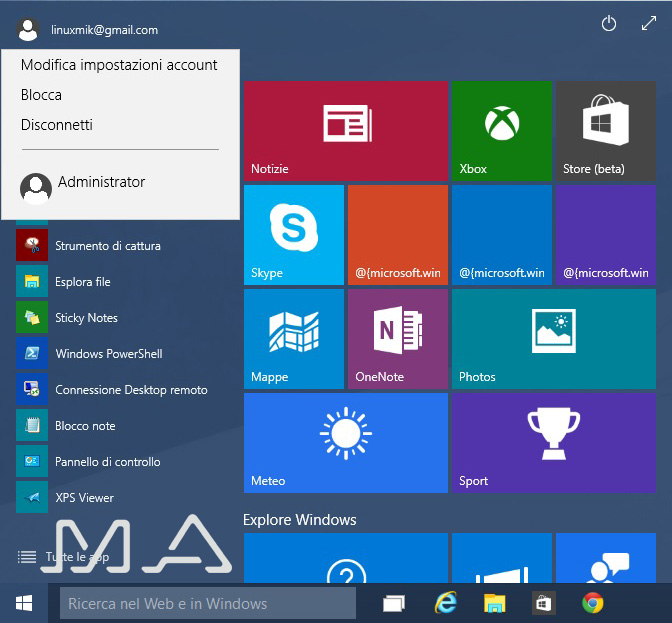Viewport: 672px width, 623px height.
Task: Open the Store (beta) tile
Action: [x=606, y=131]
